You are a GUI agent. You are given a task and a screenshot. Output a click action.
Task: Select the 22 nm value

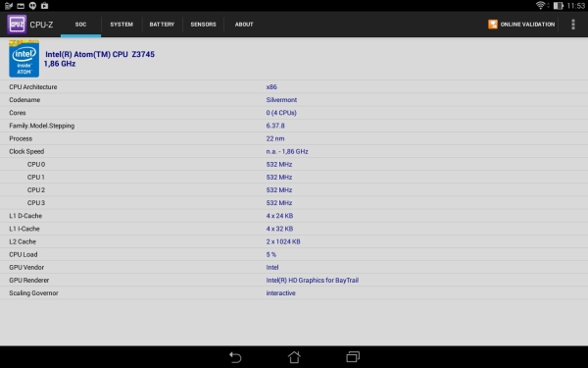[275, 139]
